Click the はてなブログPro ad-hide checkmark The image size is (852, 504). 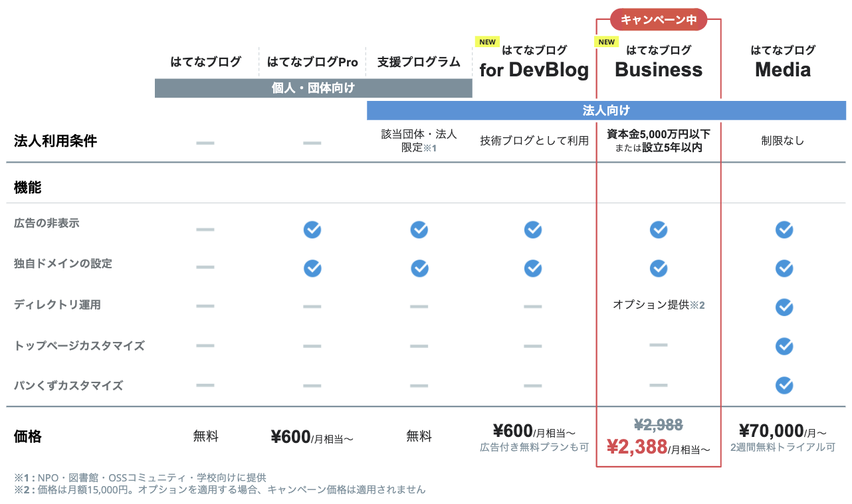point(312,230)
